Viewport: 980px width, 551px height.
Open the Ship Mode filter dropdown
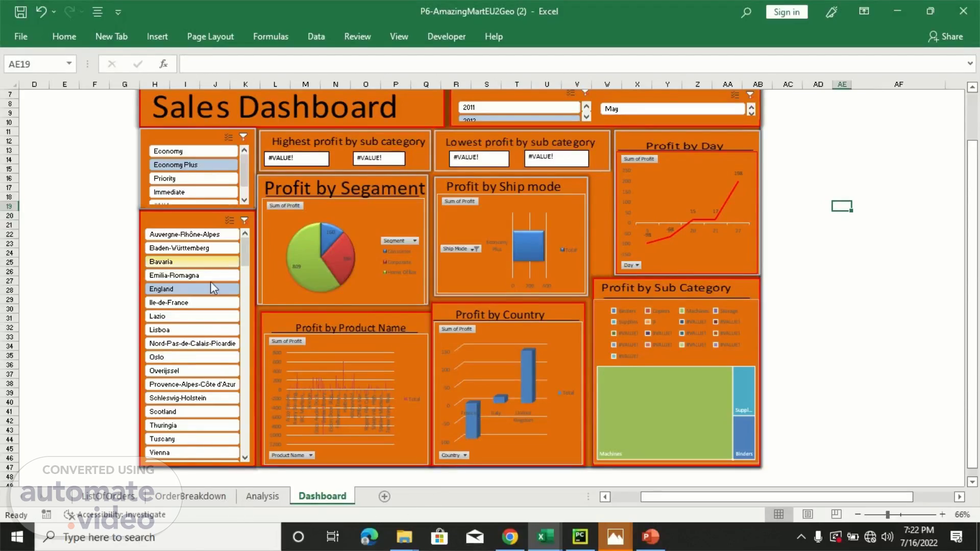pyautogui.click(x=460, y=248)
